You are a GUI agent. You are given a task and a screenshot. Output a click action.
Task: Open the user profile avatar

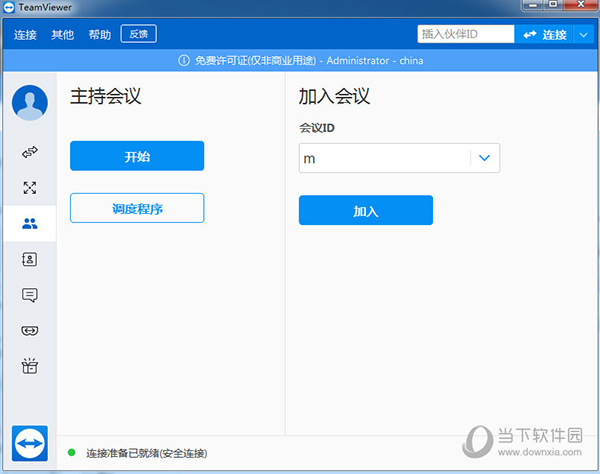point(30,103)
